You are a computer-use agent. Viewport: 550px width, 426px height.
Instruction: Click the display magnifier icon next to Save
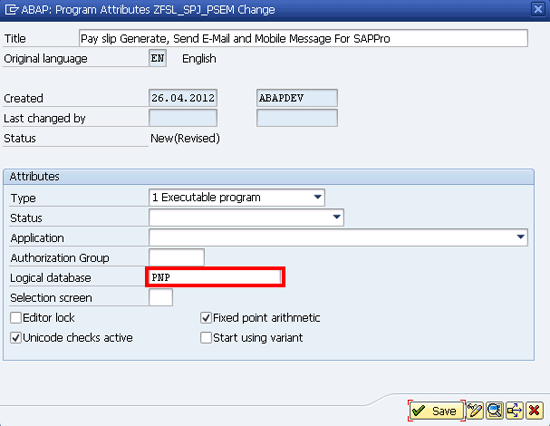coord(495,411)
